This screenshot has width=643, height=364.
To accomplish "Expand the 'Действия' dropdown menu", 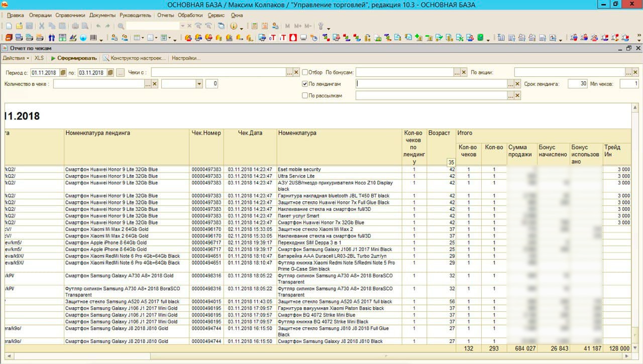I will [x=16, y=58].
